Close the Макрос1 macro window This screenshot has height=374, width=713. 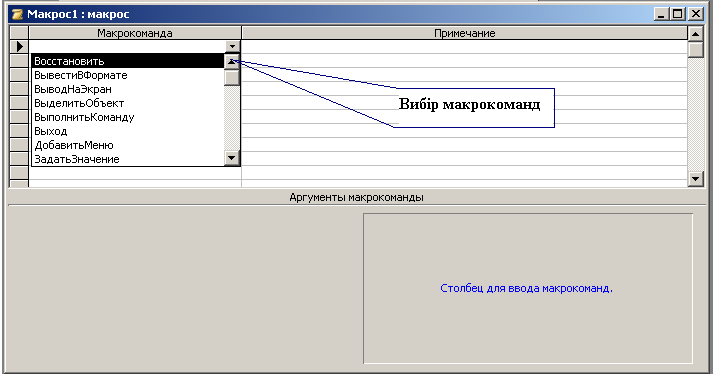click(x=696, y=14)
